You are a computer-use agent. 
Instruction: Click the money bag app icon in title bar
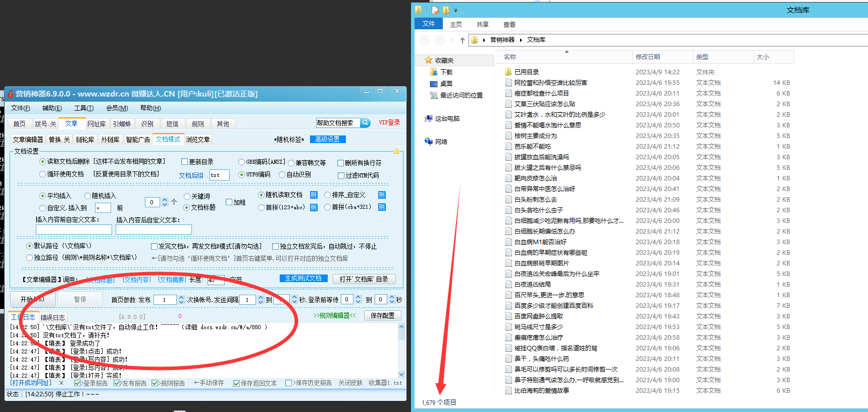10,94
